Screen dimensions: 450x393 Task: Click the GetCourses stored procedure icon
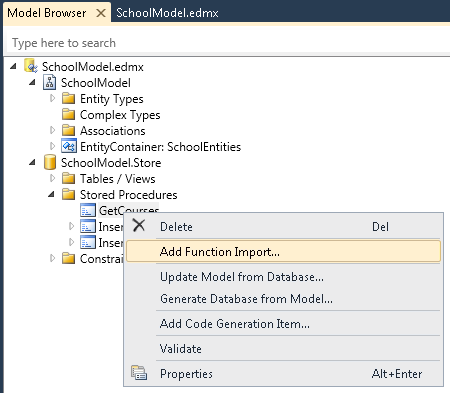tap(88, 210)
